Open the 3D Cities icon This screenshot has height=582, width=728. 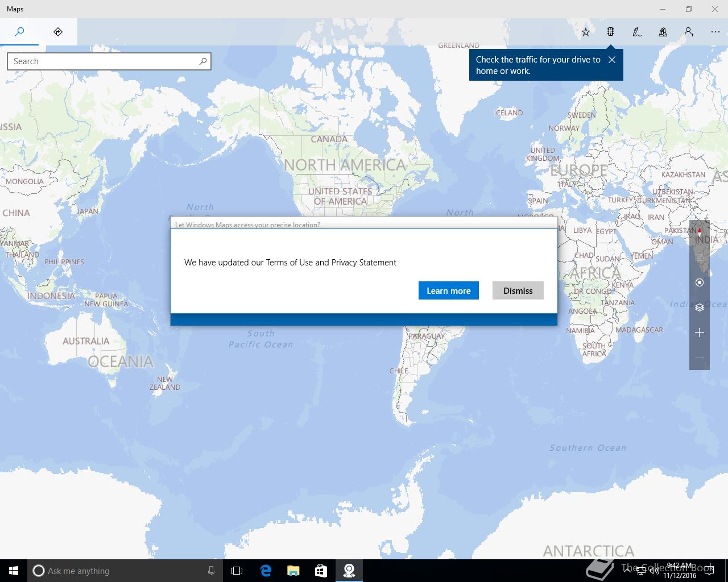pos(663,32)
